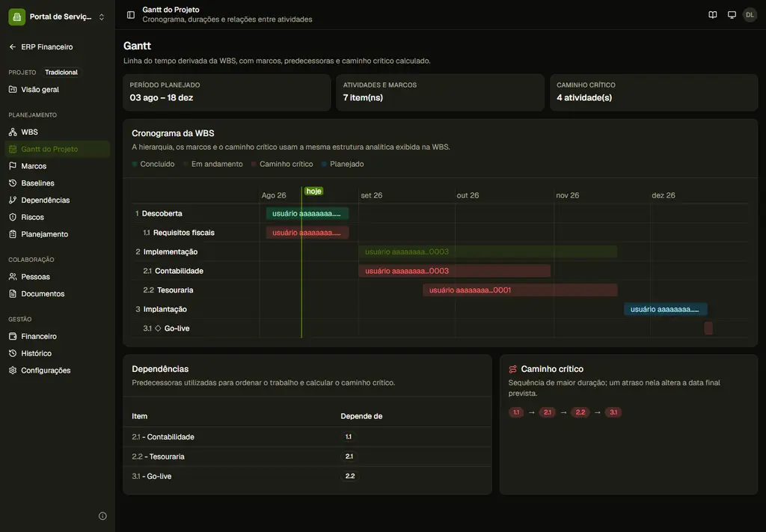Click the 1.1 chip in critical path sequence
Screen dimensions: 766x532
(516, 412)
